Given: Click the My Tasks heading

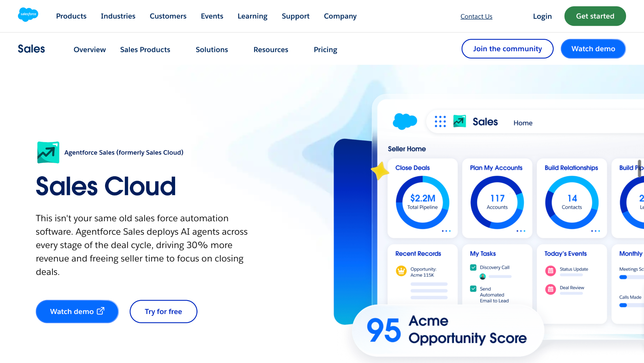Looking at the screenshot, I should pyautogui.click(x=483, y=254).
